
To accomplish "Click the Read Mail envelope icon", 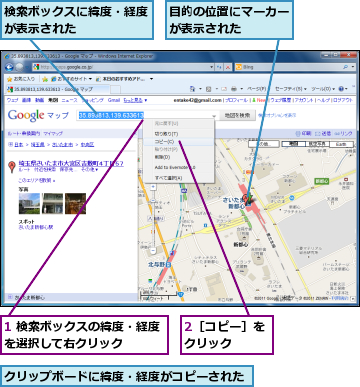I will (x=224, y=89).
